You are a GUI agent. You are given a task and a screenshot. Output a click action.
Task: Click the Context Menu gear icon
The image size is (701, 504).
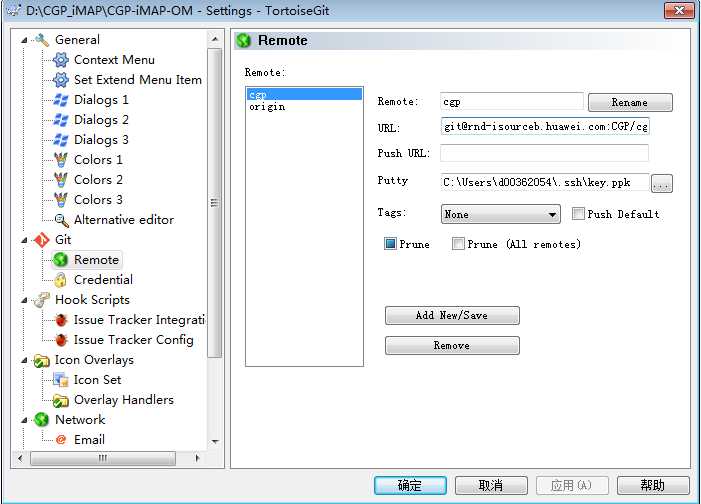[x=61, y=59]
